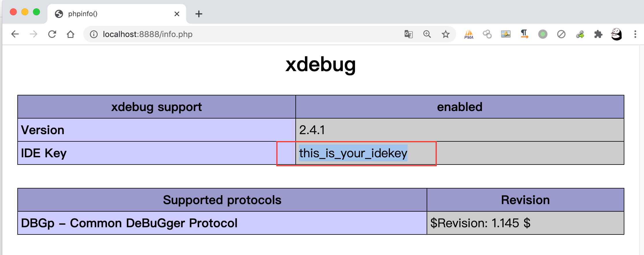Click the xdebug version 2.4.1 cell

[x=460, y=130]
